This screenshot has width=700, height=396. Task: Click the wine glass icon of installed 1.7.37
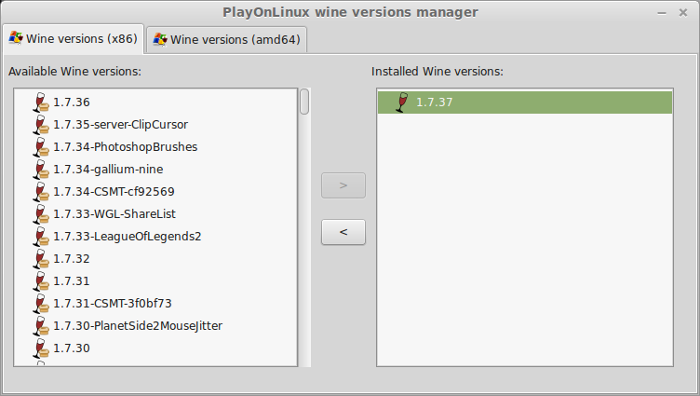(x=402, y=102)
